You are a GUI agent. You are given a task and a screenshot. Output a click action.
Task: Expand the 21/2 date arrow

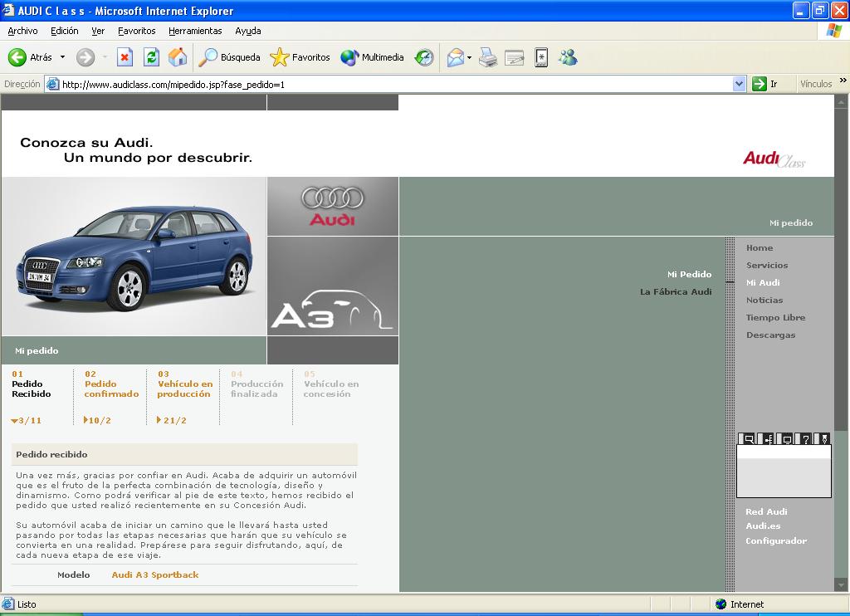159,420
